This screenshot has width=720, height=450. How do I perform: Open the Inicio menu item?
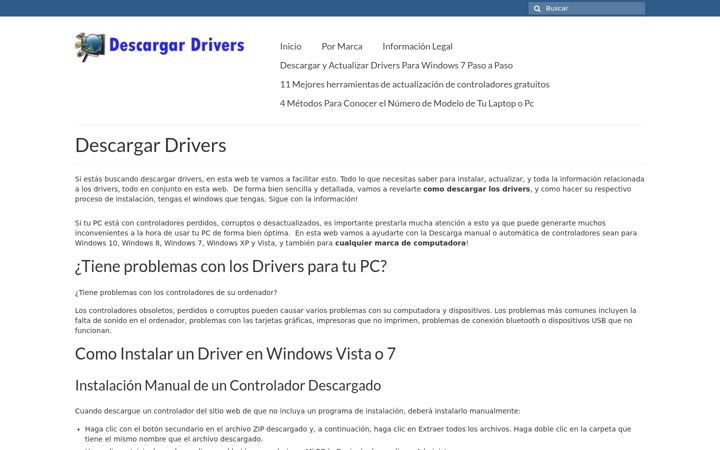click(291, 46)
